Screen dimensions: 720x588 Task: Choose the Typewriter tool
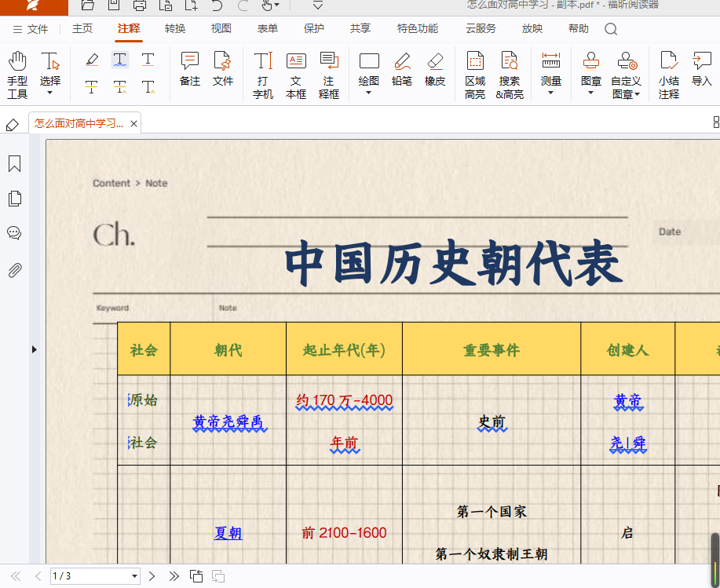263,74
